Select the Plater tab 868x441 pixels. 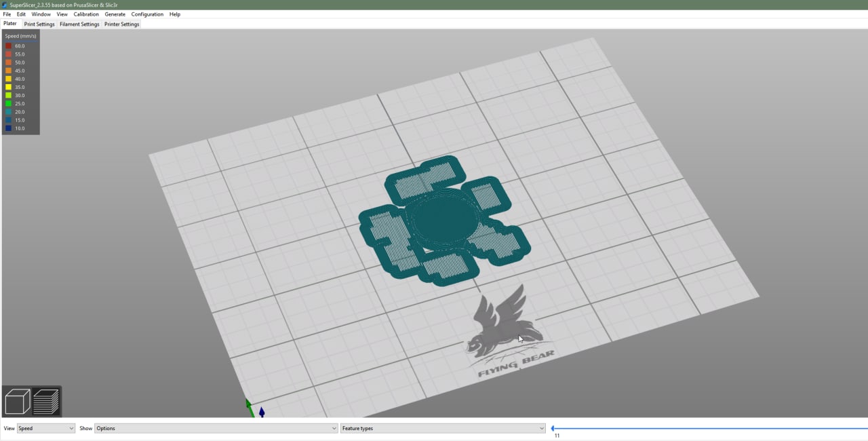(10, 24)
